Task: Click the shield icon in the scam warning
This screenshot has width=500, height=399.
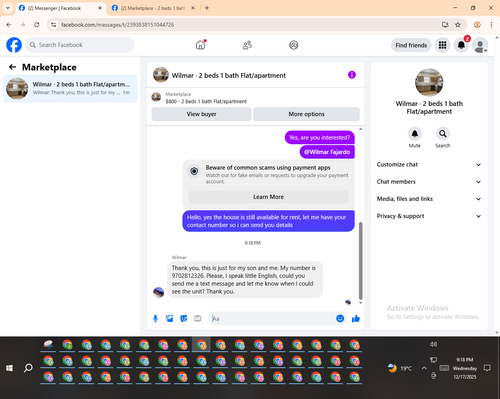Action: pyautogui.click(x=194, y=171)
